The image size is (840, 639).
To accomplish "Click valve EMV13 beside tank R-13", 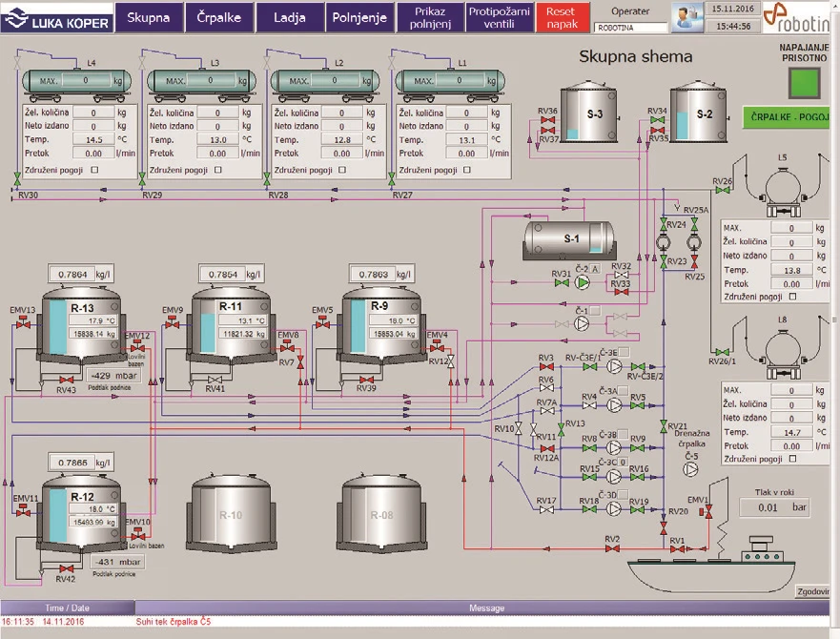I will tap(23, 324).
